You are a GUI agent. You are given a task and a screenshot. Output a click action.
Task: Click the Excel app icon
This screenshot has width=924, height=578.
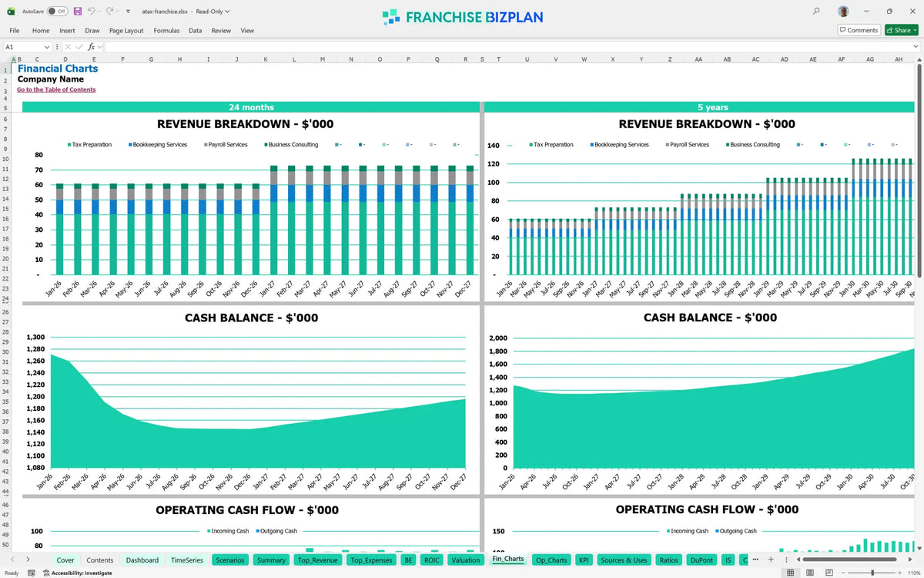click(x=9, y=12)
